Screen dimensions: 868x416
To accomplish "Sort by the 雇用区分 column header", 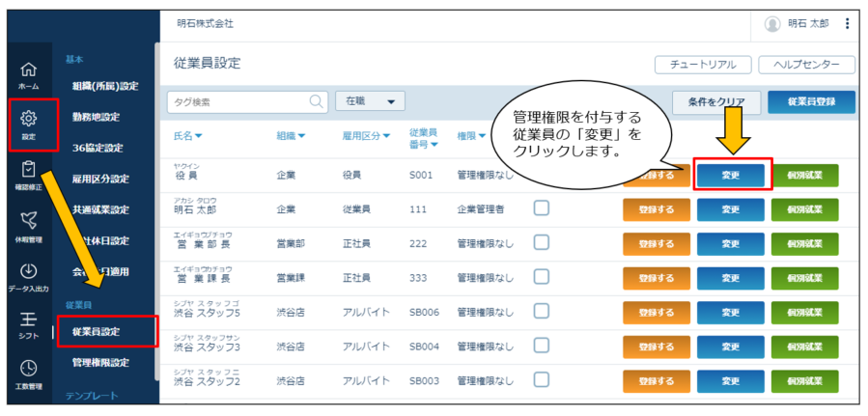I will point(367,136).
